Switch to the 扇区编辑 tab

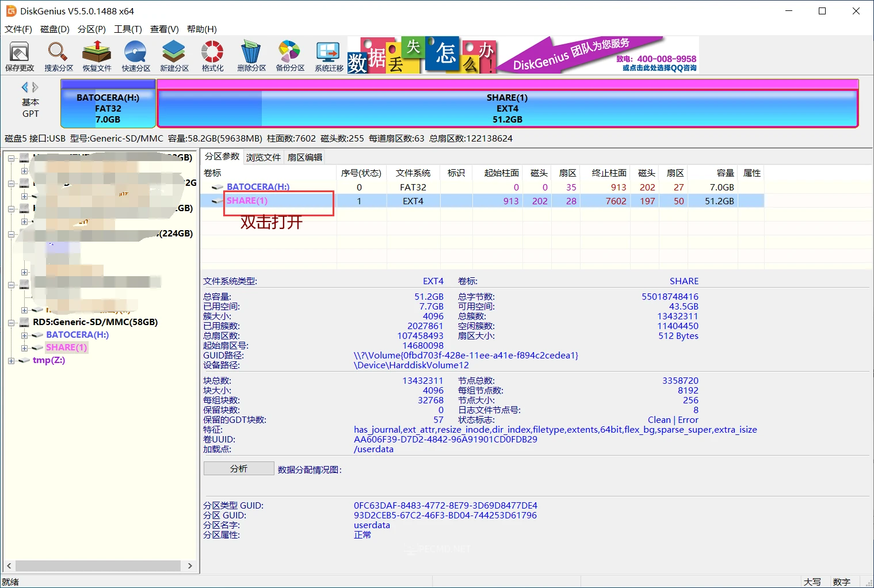tap(305, 157)
